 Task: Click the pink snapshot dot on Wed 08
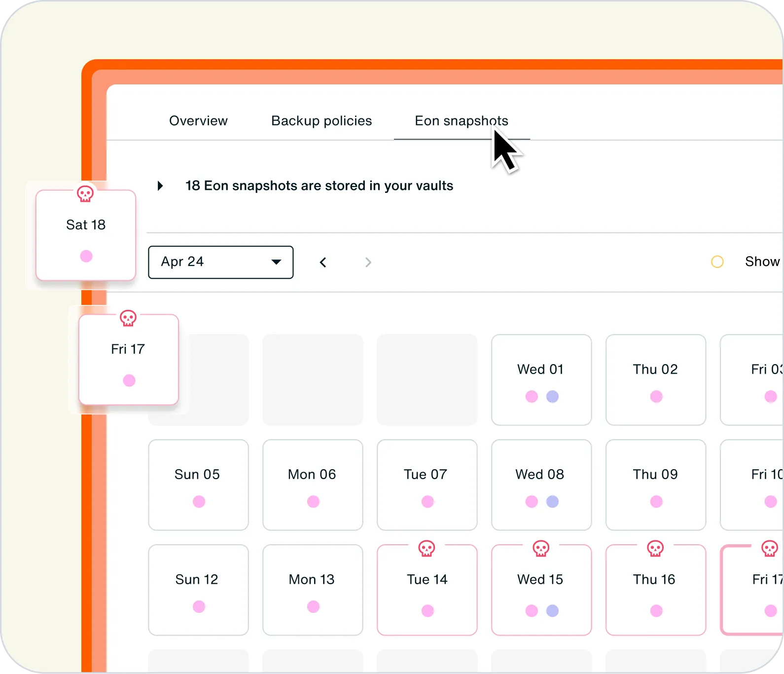coord(532,502)
